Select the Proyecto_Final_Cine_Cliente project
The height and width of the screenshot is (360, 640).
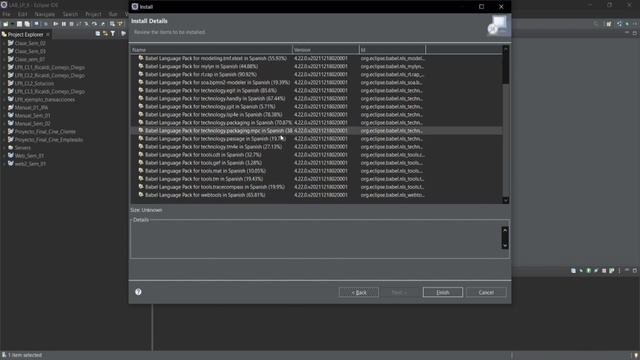45,132
